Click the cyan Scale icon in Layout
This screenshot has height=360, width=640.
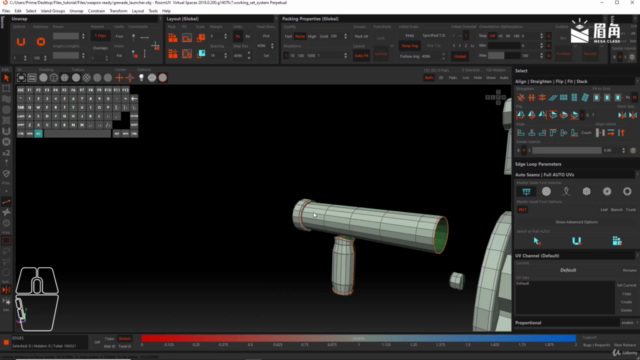click(x=201, y=53)
